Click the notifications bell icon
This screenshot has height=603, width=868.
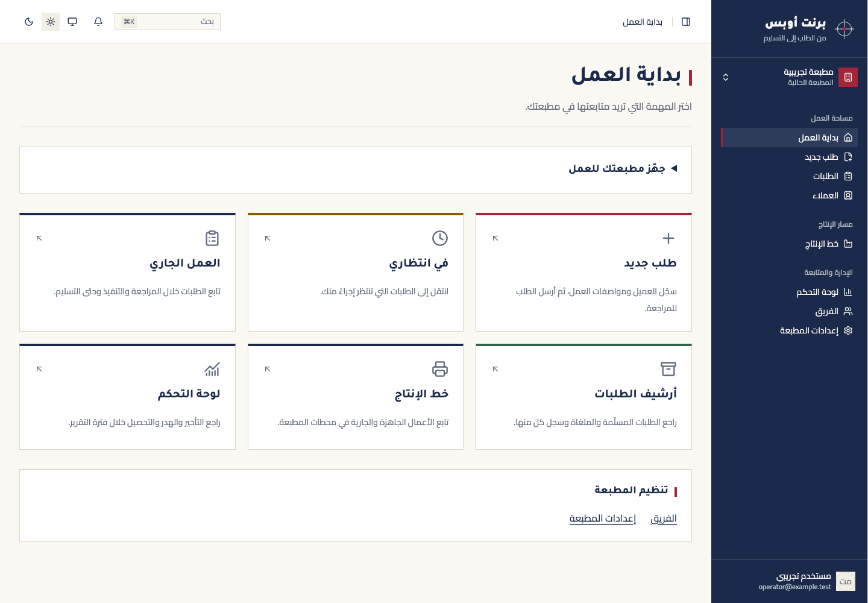(98, 22)
